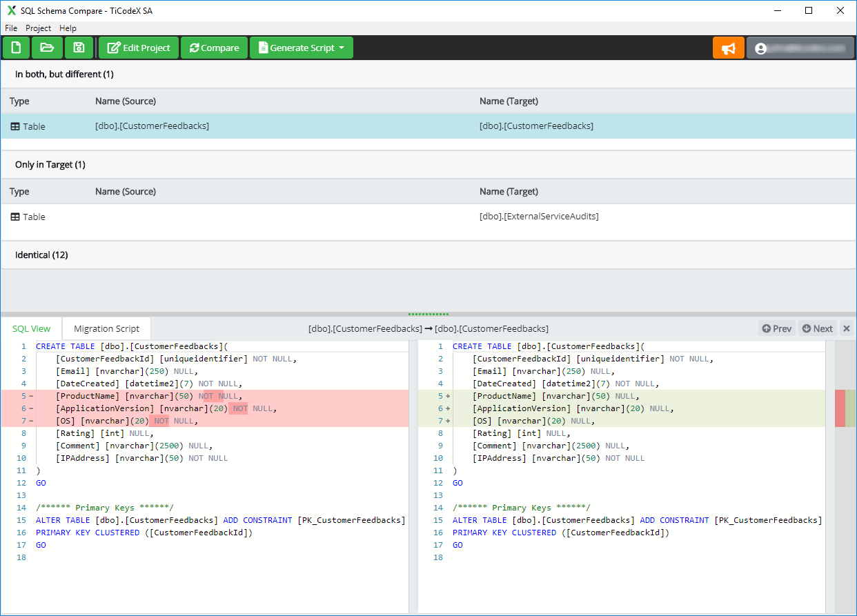This screenshot has height=616, width=857.
Task: Open the Generate Script dropdown
Action: point(302,48)
